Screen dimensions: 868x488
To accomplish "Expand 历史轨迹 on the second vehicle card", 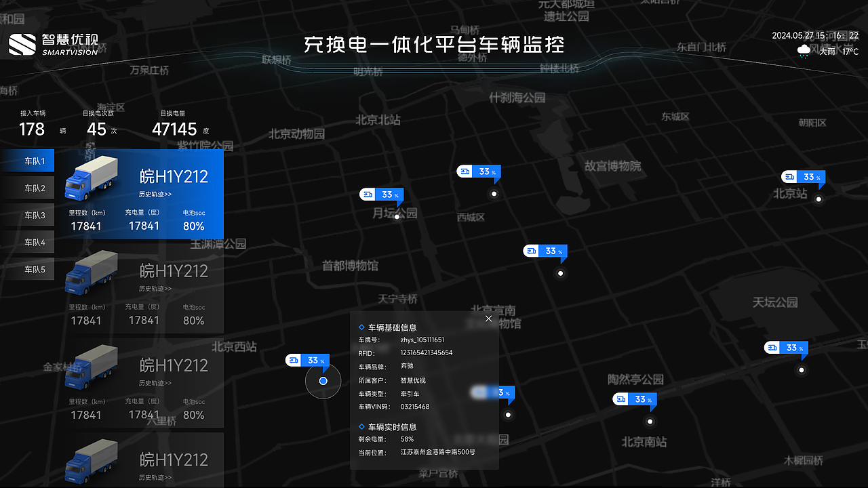I will (155, 287).
